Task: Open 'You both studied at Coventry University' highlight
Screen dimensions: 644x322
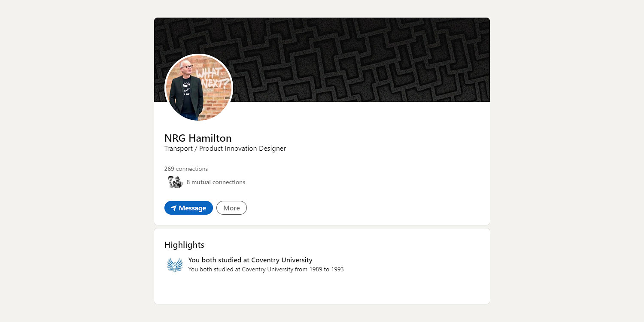Action: coord(250,260)
